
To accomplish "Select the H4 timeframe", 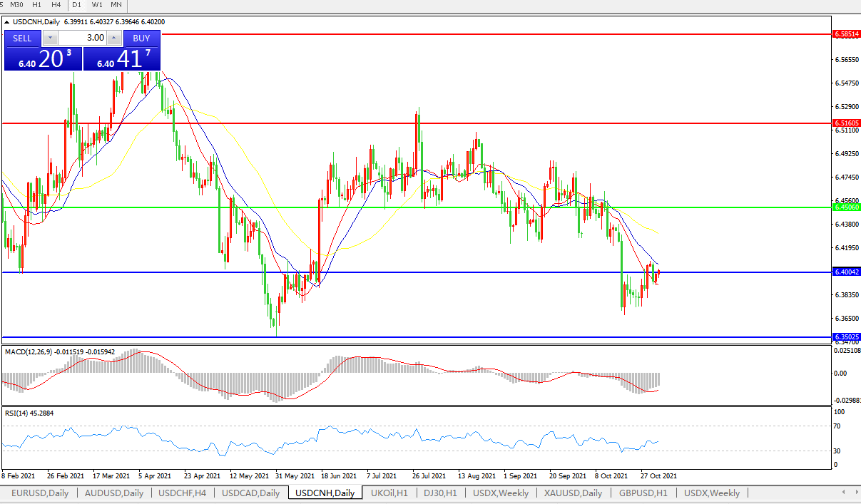I will [56, 4].
